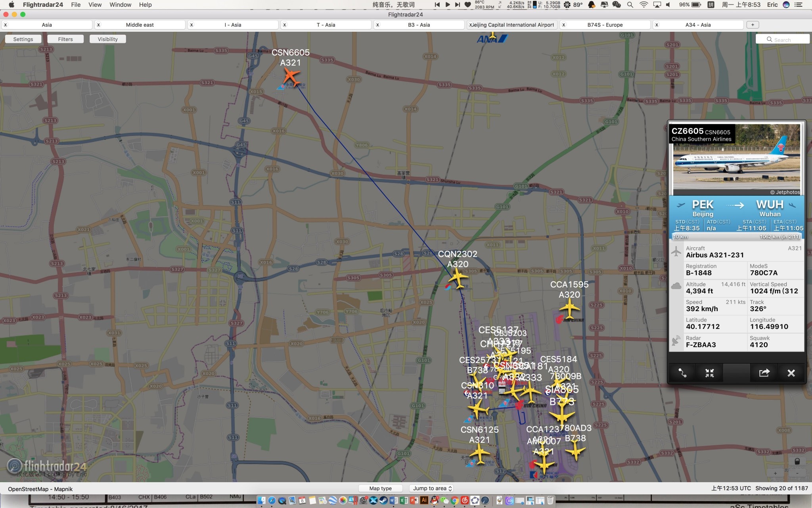Click the CZ6605 aircraft photo thumbnail
This screenshot has width=812, height=508.
pos(736,160)
